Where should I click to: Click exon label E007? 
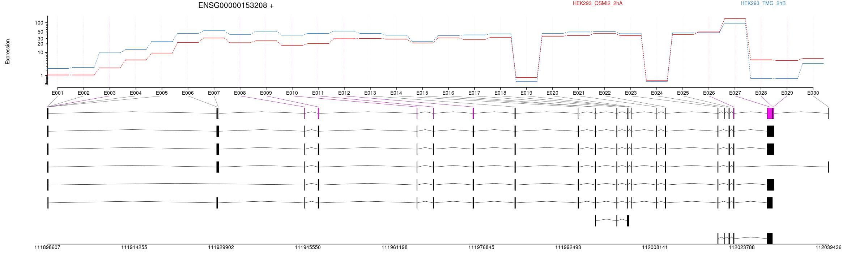click(x=214, y=93)
